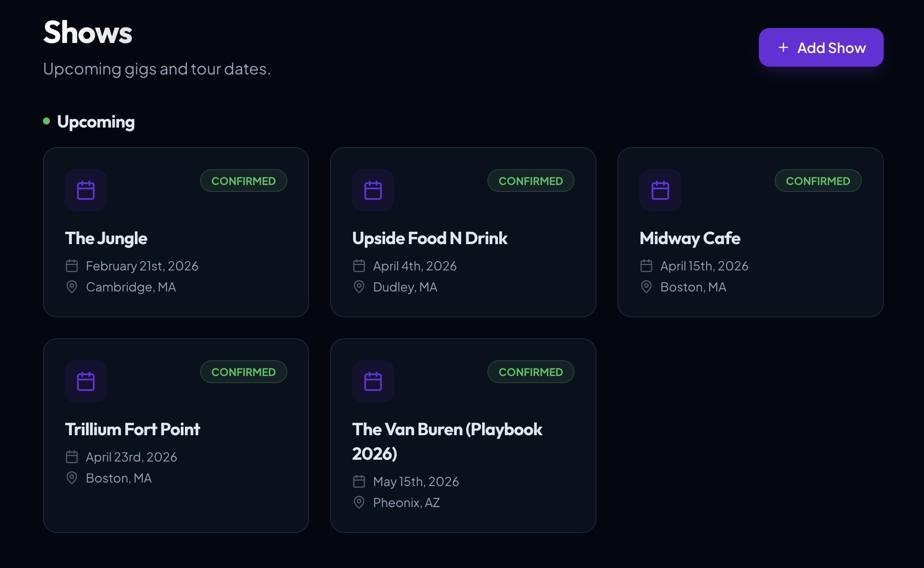Toggle the CONFIRMED badge on The Jungle show
This screenshot has height=568, width=924.
pyautogui.click(x=243, y=180)
